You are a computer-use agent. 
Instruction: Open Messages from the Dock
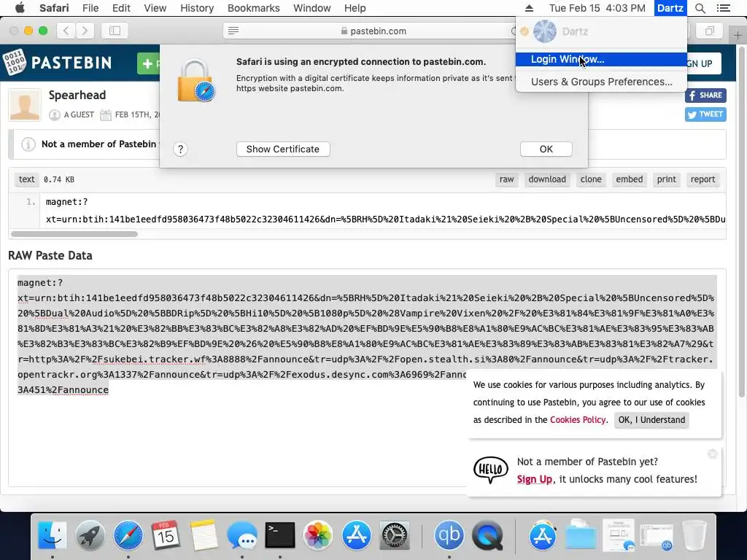click(x=242, y=535)
